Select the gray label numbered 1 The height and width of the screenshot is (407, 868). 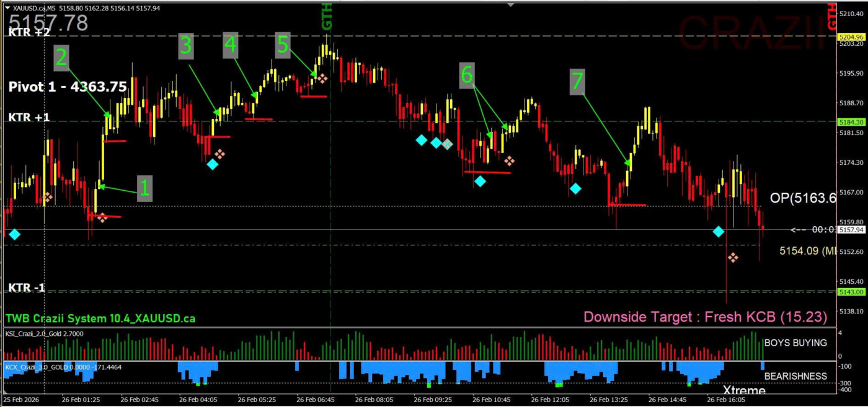click(144, 188)
